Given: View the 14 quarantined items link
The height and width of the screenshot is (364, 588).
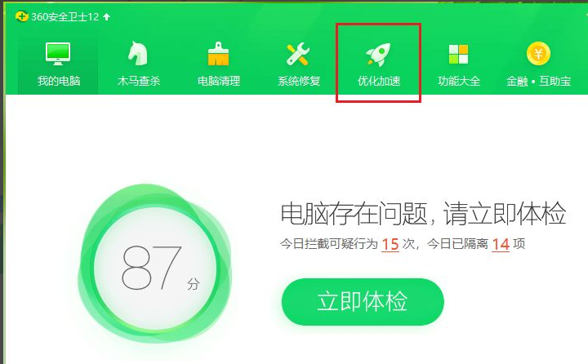Looking at the screenshot, I should (501, 244).
